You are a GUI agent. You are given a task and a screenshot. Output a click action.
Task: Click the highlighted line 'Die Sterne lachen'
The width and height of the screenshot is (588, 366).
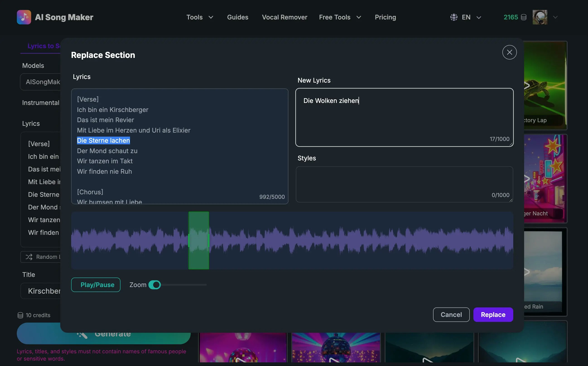click(x=104, y=140)
